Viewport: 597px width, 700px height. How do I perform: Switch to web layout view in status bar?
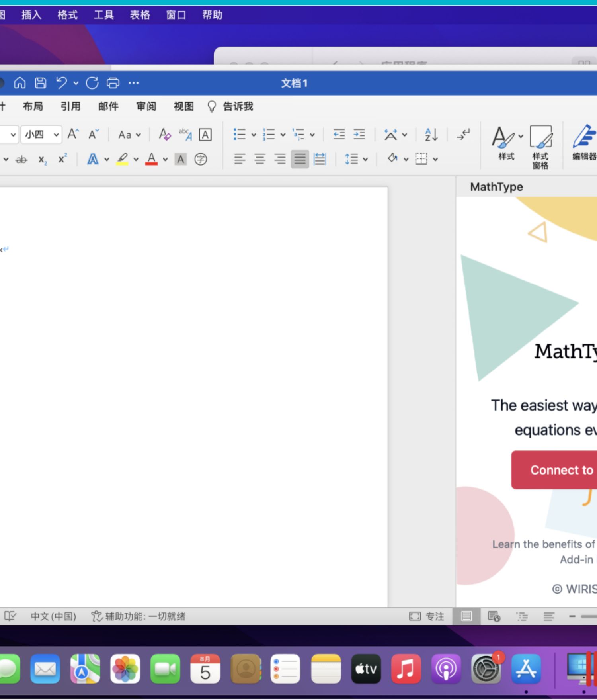pos(494,616)
